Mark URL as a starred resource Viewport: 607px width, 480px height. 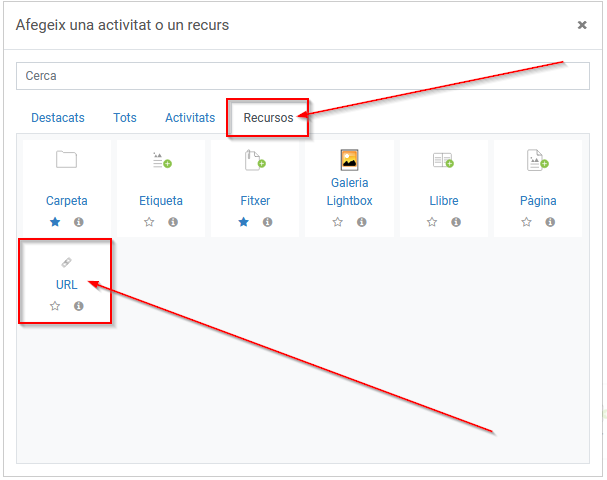coord(55,306)
